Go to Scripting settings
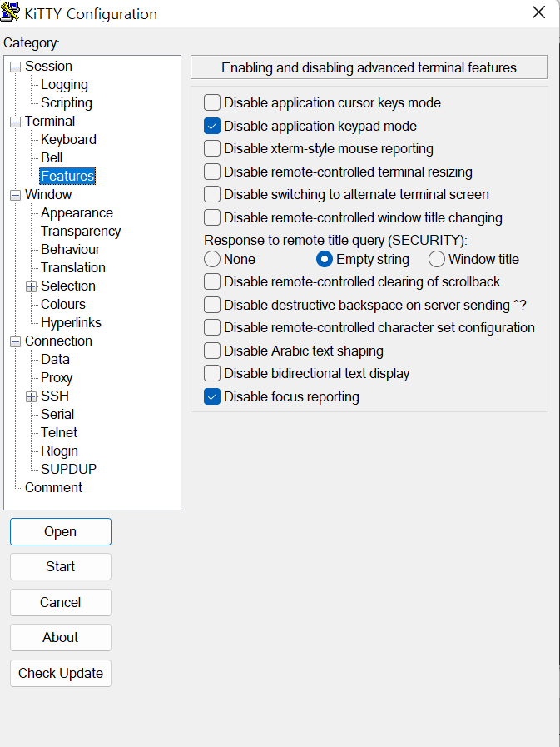The height and width of the screenshot is (747, 560). coord(67,103)
